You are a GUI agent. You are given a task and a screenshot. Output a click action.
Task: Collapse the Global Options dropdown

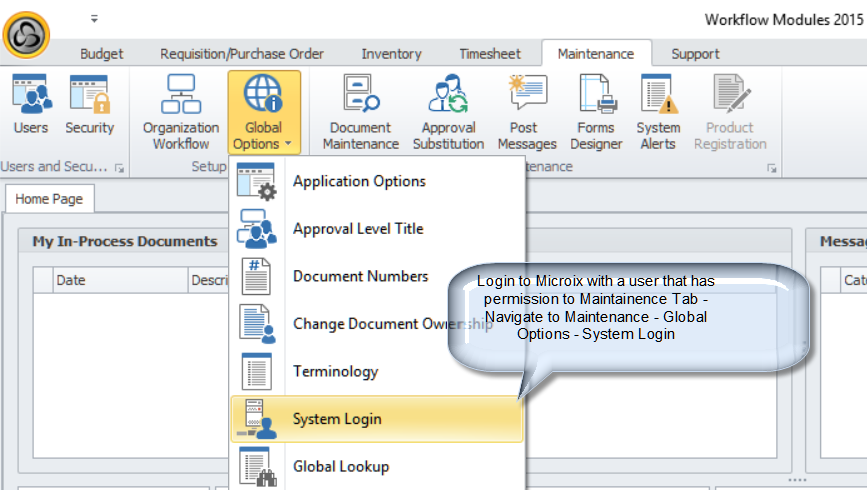click(x=263, y=112)
